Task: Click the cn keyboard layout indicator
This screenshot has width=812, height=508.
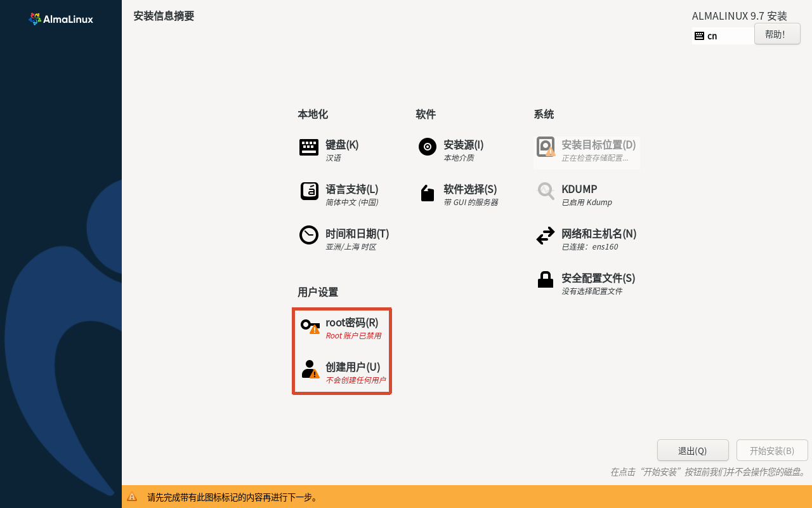Action: pos(723,36)
